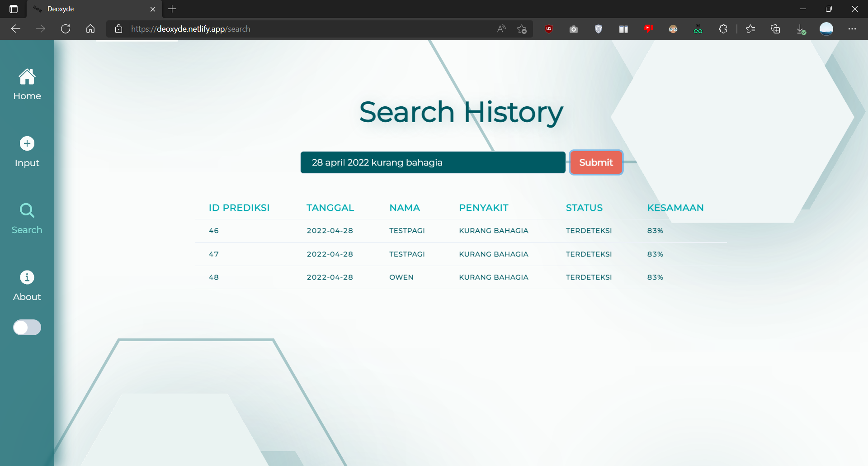
Task: Click TERDETEKSI status in row 47
Action: (x=589, y=254)
